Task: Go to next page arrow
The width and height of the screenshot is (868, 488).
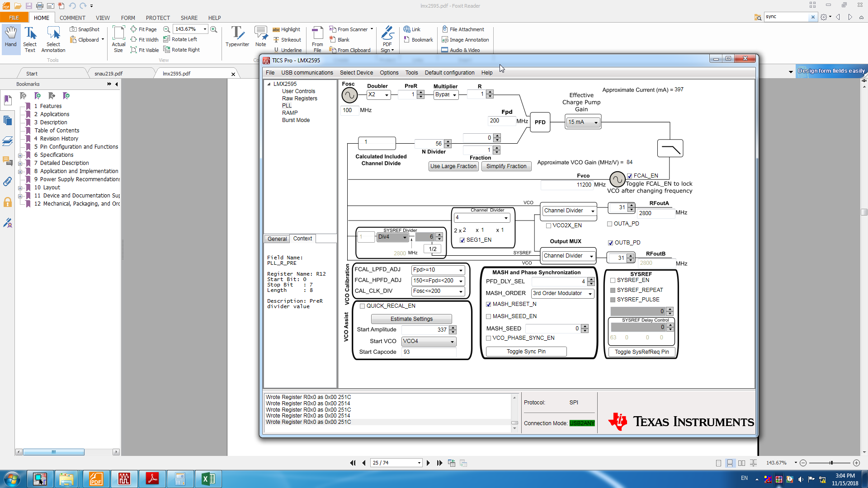Action: [x=428, y=463]
